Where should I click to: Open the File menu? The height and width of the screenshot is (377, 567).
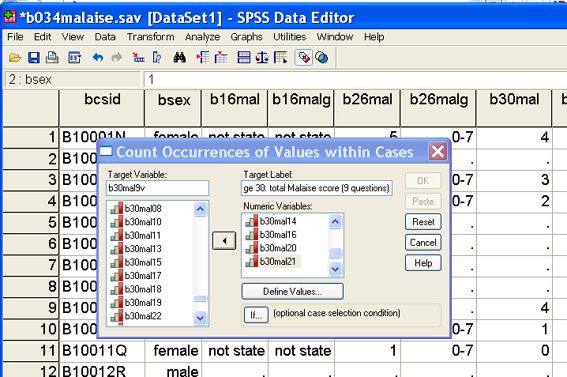pyautogui.click(x=15, y=37)
